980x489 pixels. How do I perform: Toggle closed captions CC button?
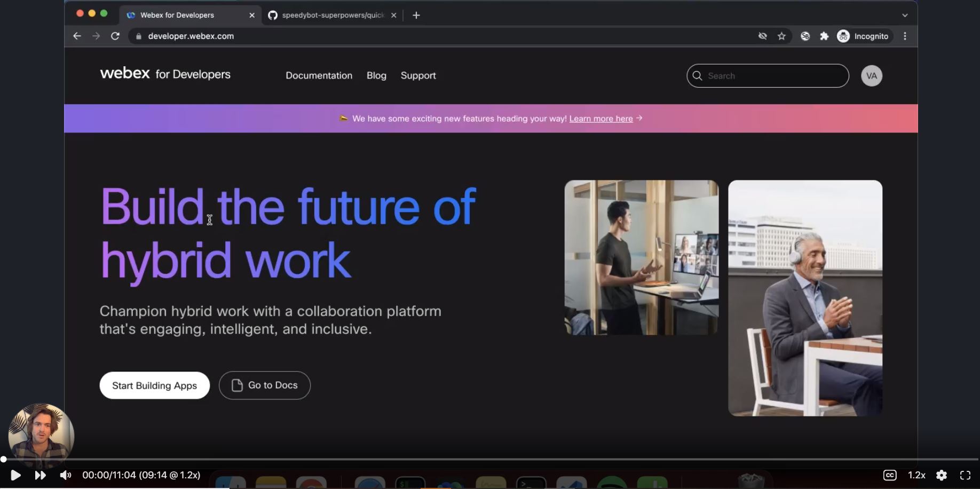[x=890, y=475]
